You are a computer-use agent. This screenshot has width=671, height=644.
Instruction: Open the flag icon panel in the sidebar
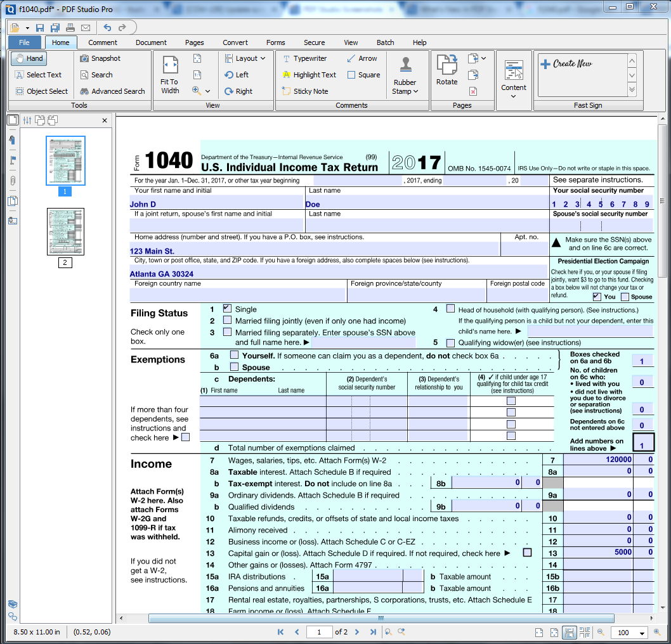pyautogui.click(x=13, y=160)
